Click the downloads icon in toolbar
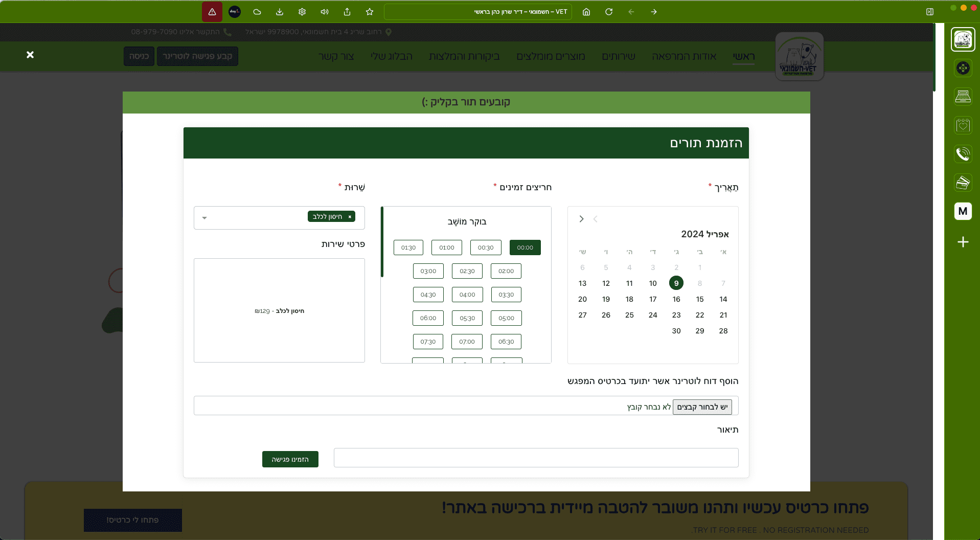The width and height of the screenshot is (980, 540). (280, 12)
